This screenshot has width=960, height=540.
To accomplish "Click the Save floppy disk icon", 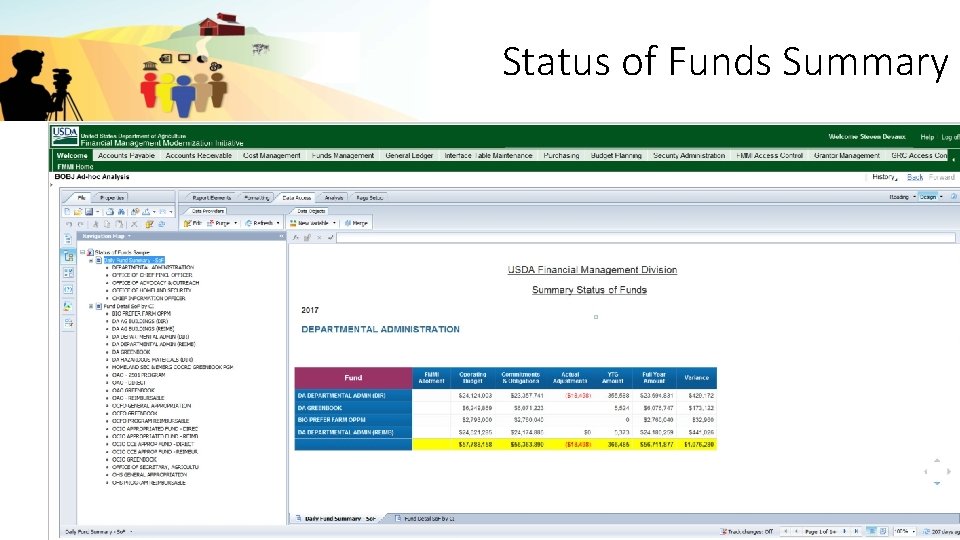I will click(x=89, y=211).
